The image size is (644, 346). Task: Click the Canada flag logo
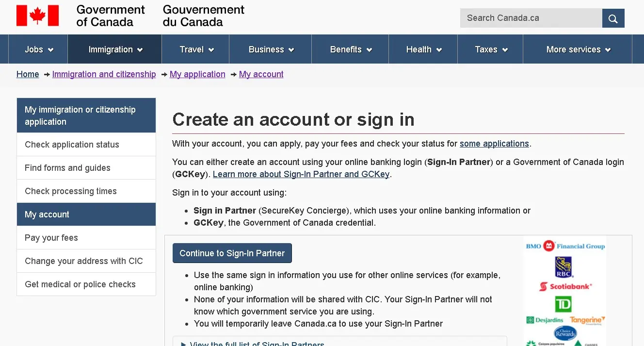(x=38, y=16)
